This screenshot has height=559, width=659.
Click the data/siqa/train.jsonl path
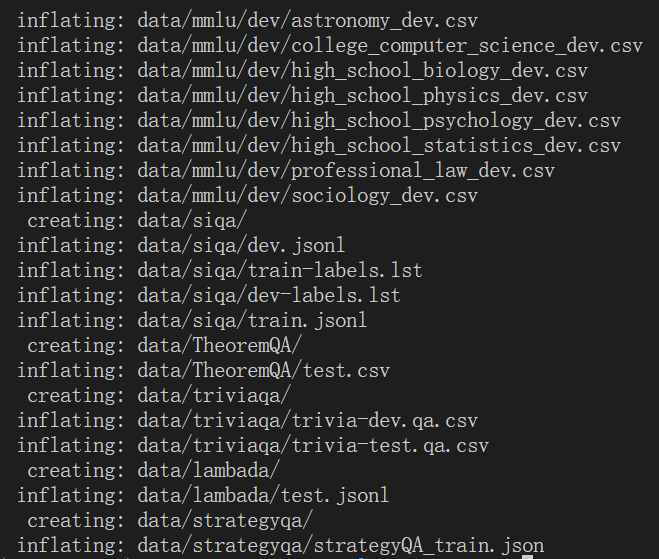click(252, 321)
